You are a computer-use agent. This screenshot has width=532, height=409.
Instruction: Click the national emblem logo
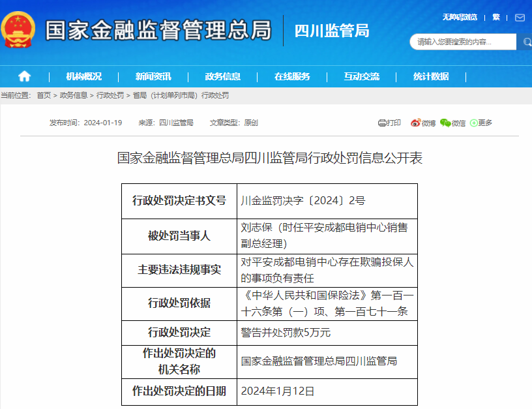18,30
